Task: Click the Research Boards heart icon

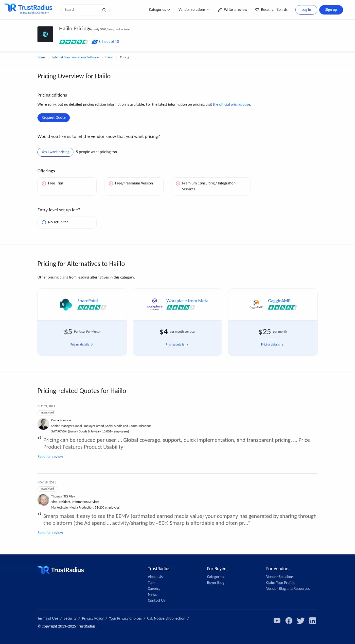Action: 257,10
